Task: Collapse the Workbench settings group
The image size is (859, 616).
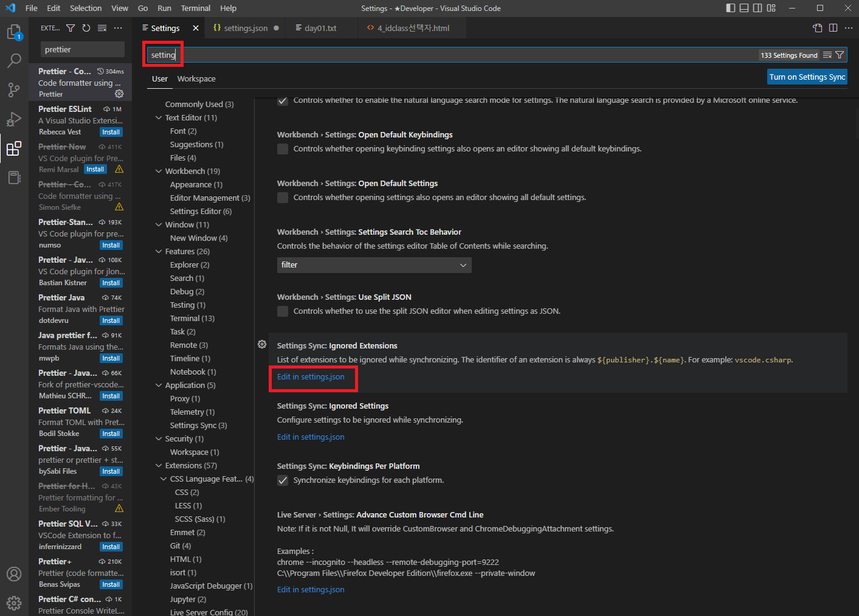Action: click(159, 171)
